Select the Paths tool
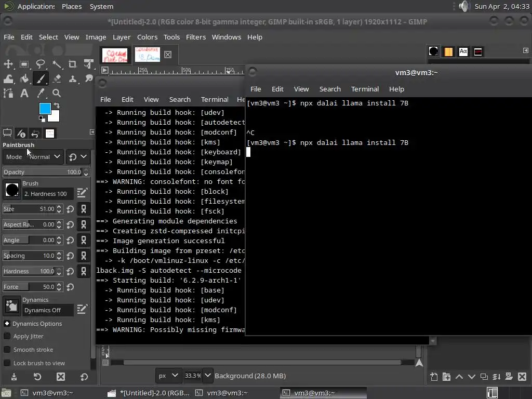This screenshot has height=399, width=532. tap(8, 93)
